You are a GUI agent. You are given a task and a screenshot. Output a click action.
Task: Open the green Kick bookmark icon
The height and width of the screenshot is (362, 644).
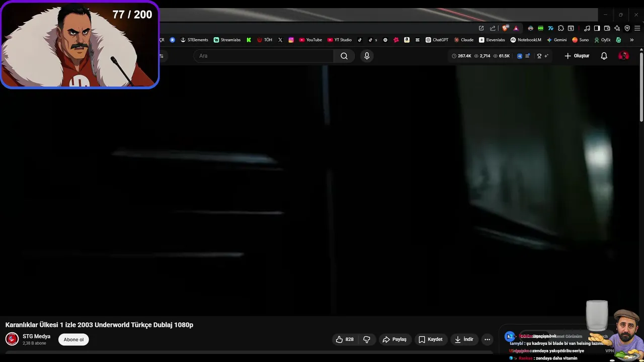click(x=249, y=40)
